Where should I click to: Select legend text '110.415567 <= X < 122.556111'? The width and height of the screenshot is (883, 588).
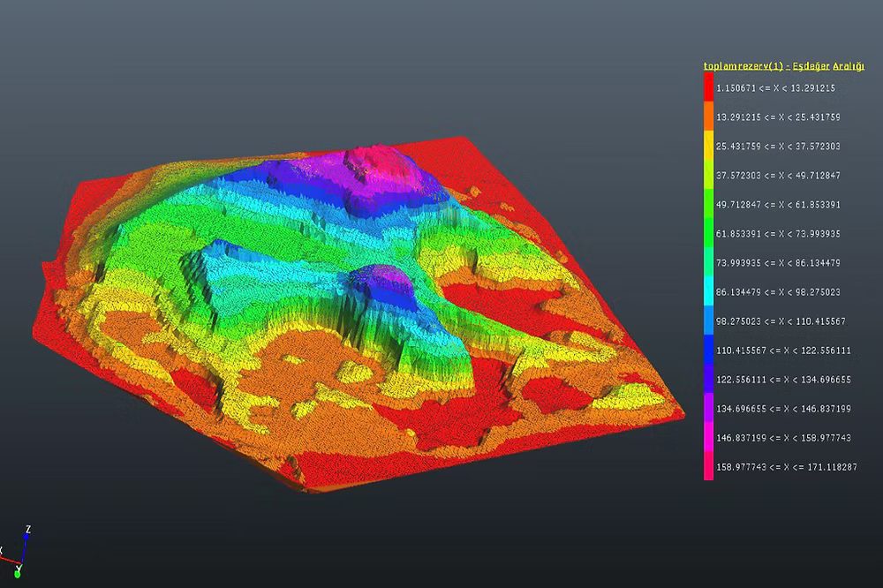783,351
